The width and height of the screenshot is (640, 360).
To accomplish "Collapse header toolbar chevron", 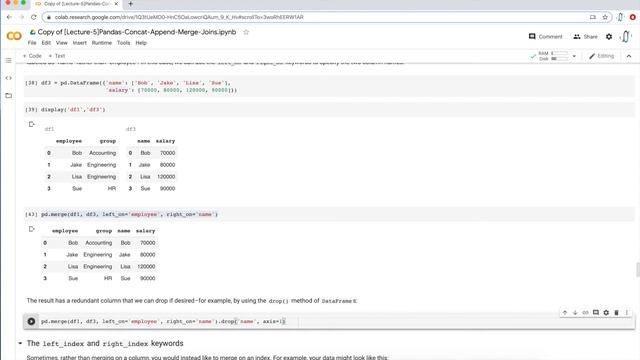I will point(629,56).
